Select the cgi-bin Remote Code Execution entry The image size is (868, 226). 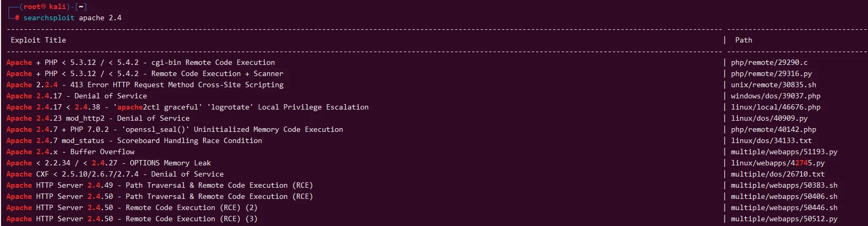pos(141,63)
